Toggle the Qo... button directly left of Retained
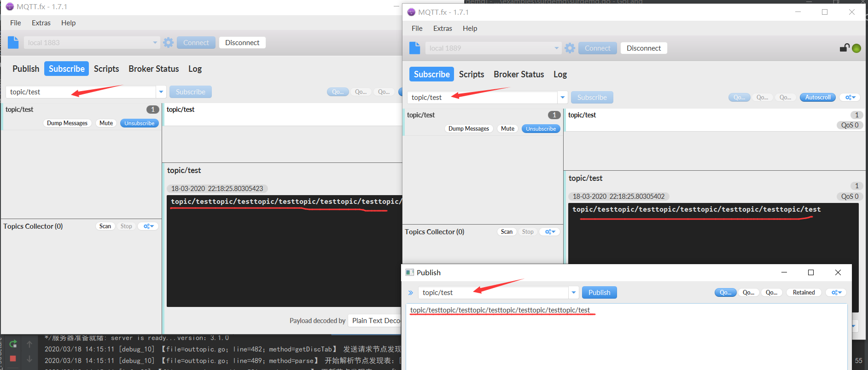Viewport: 868px width, 370px height. [772, 293]
